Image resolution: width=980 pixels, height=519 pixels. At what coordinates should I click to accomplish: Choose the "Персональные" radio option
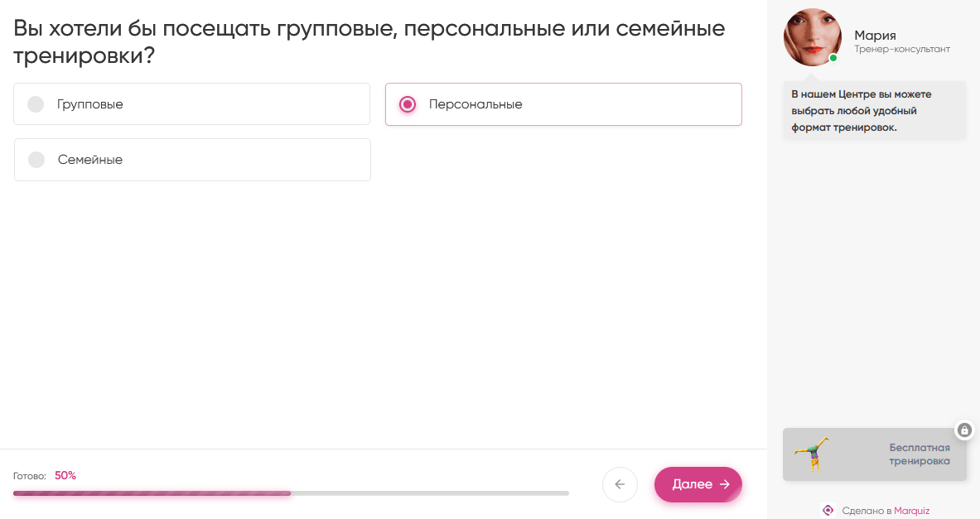pos(408,104)
